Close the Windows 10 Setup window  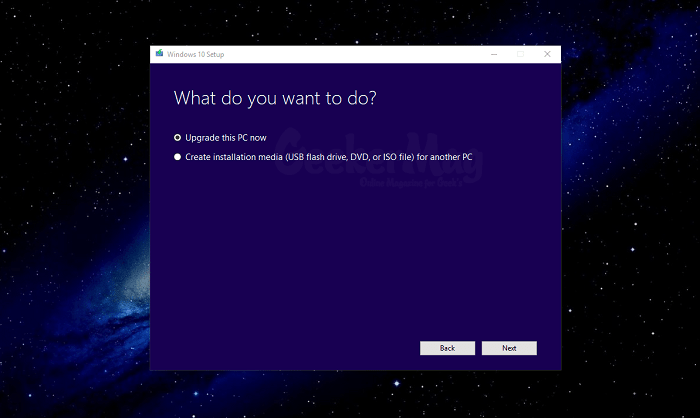pyautogui.click(x=547, y=54)
